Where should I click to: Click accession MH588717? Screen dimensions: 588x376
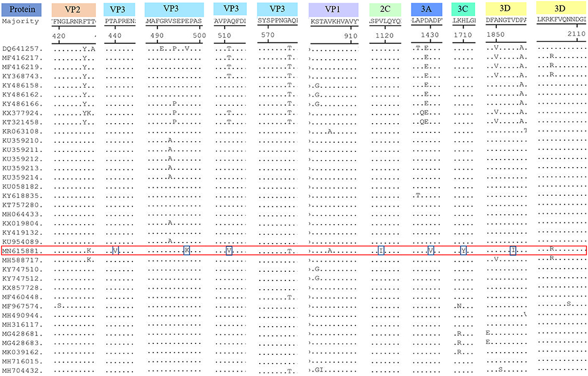[x=22, y=260]
